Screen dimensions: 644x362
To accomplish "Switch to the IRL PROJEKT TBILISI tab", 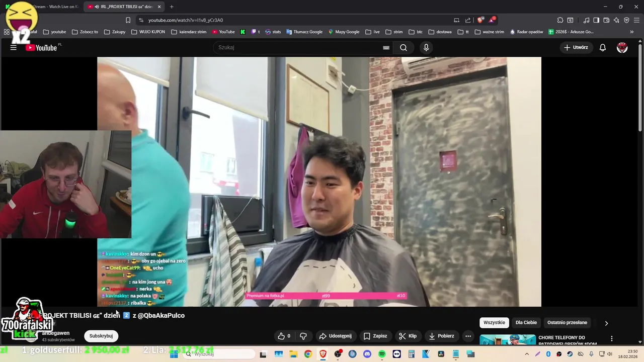I will pyautogui.click(x=124, y=7).
